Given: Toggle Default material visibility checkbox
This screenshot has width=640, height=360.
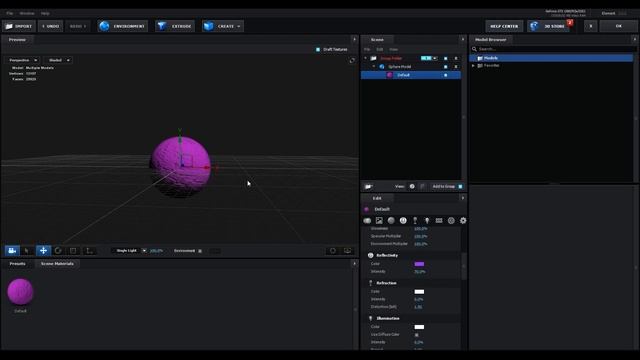Looking at the screenshot, I should click(x=445, y=75).
